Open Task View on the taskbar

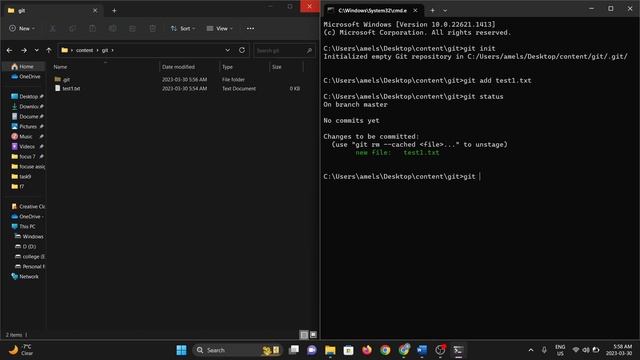coord(294,350)
